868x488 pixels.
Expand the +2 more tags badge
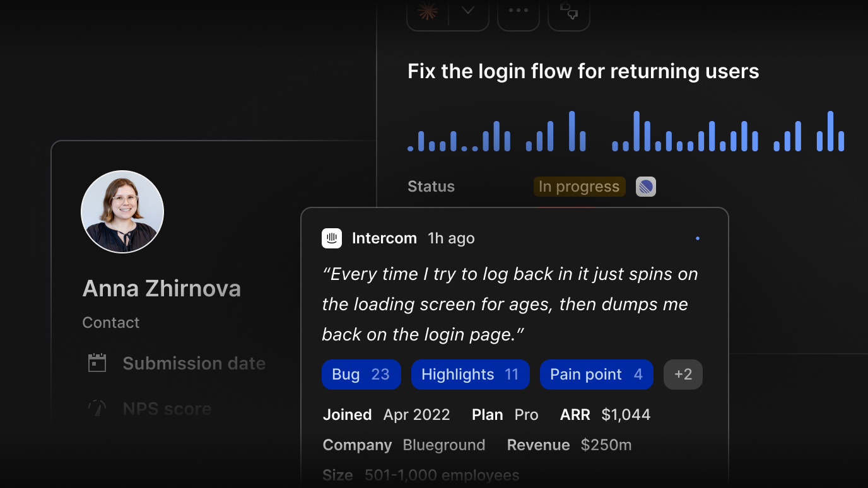pos(683,375)
